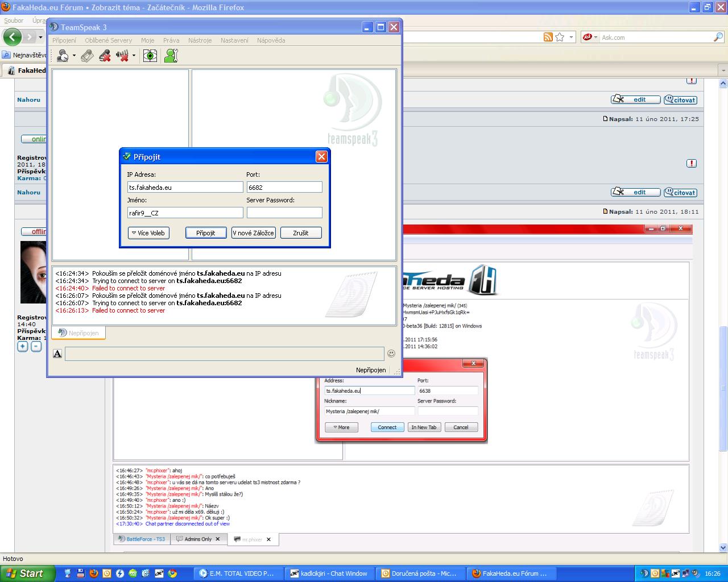Open the away status icon in TeamSpeak toolbar
This screenshot has height=582, width=728.
click(x=63, y=56)
